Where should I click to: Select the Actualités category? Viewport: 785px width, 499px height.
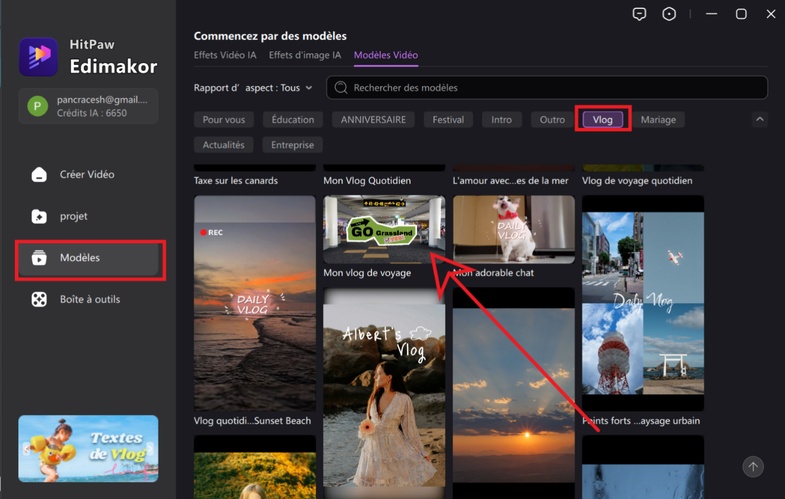tap(224, 145)
